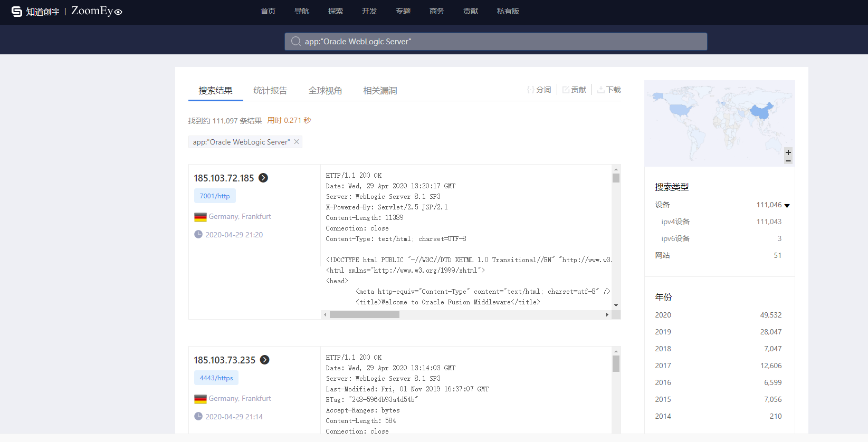
Task: Click the ZoomEye logo
Action: pyautogui.click(x=97, y=11)
